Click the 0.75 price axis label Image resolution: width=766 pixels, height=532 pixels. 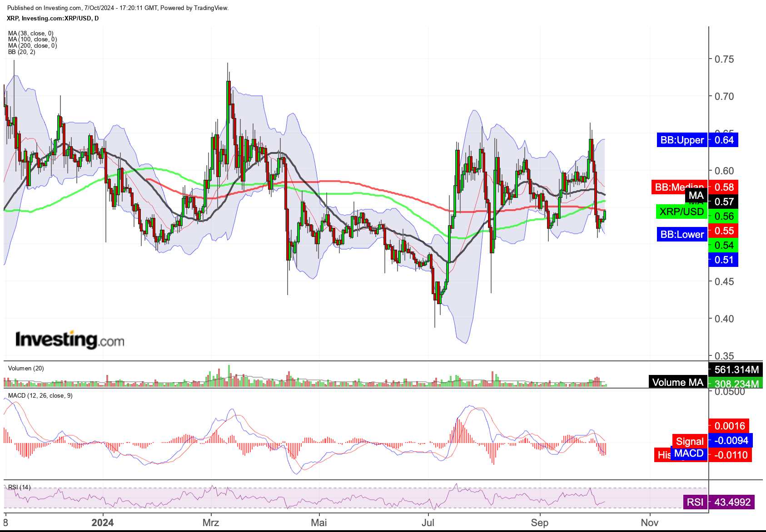click(x=724, y=59)
